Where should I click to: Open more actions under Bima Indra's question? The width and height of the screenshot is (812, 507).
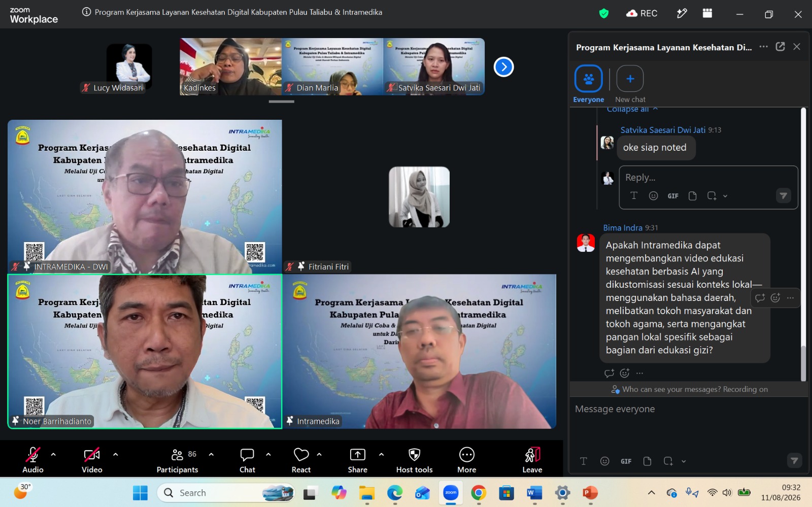point(639,373)
